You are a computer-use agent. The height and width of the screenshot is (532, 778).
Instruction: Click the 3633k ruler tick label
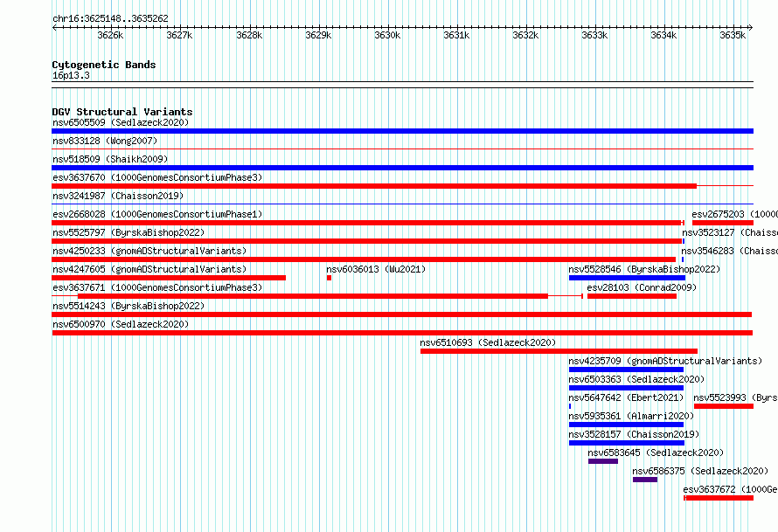[594, 35]
